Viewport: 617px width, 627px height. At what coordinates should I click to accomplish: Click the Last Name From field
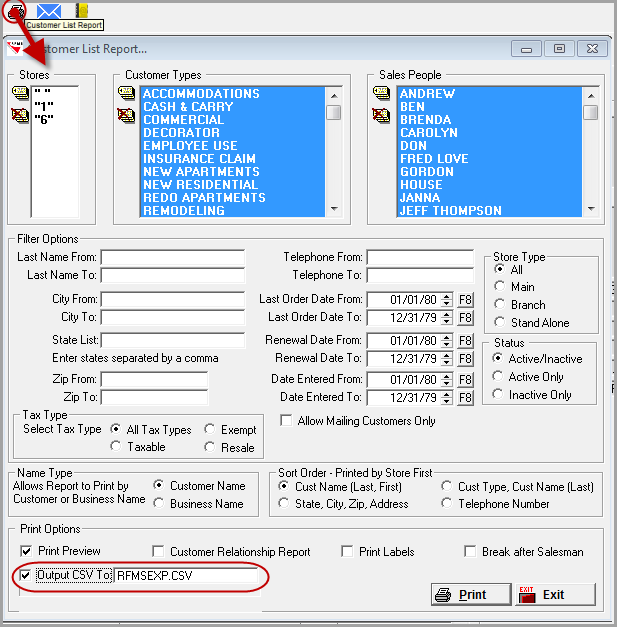[173, 257]
